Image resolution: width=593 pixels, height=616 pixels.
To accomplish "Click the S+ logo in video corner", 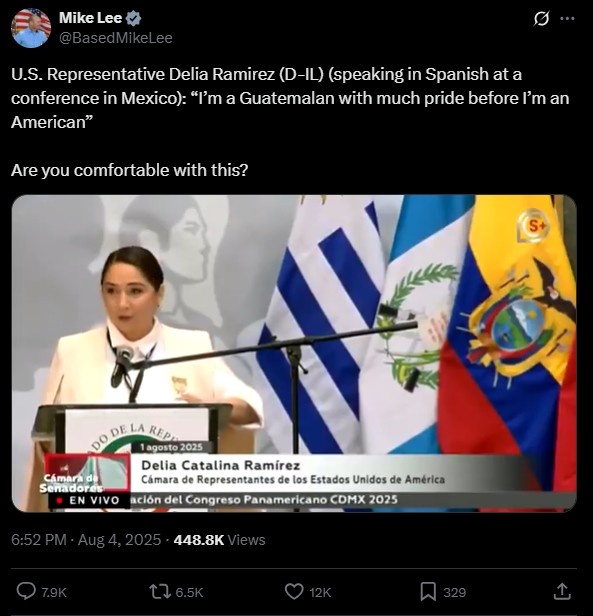I will 533,226.
